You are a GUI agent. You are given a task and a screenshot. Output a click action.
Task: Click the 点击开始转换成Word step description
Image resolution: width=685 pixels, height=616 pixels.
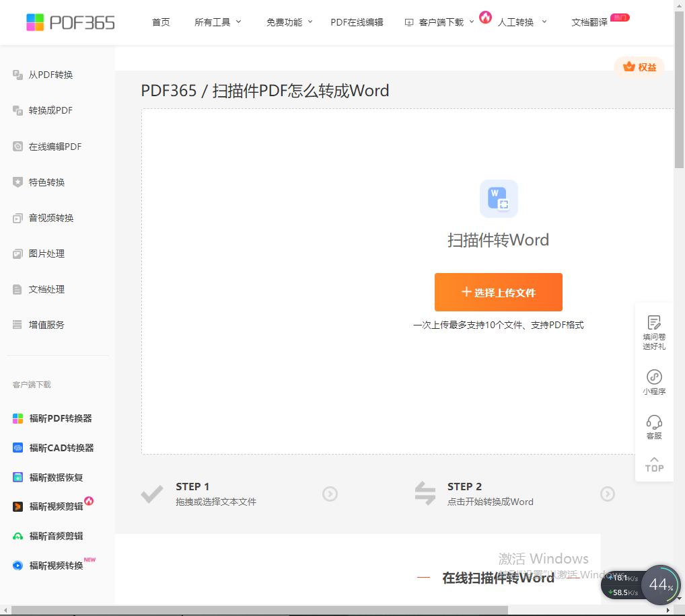(x=490, y=502)
